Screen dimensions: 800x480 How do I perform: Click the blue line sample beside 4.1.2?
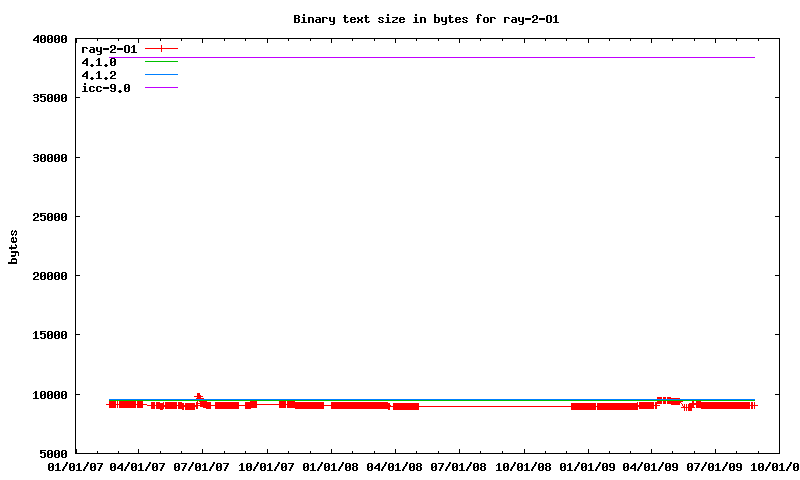161,75
